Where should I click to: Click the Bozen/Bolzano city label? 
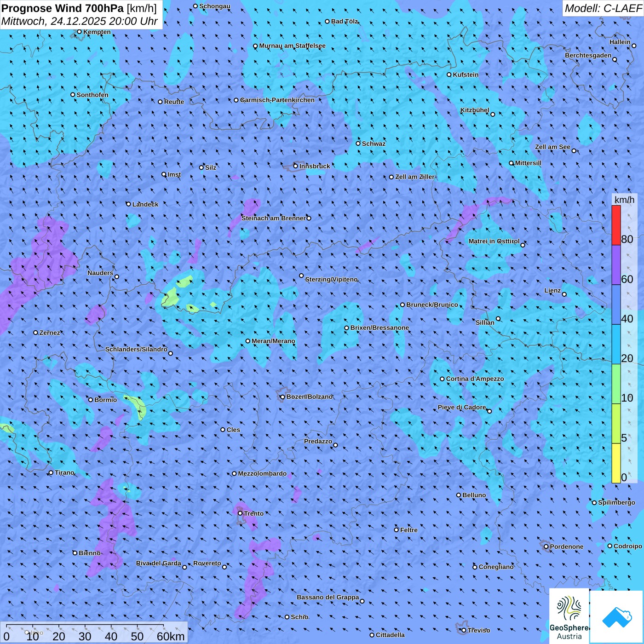309,397
